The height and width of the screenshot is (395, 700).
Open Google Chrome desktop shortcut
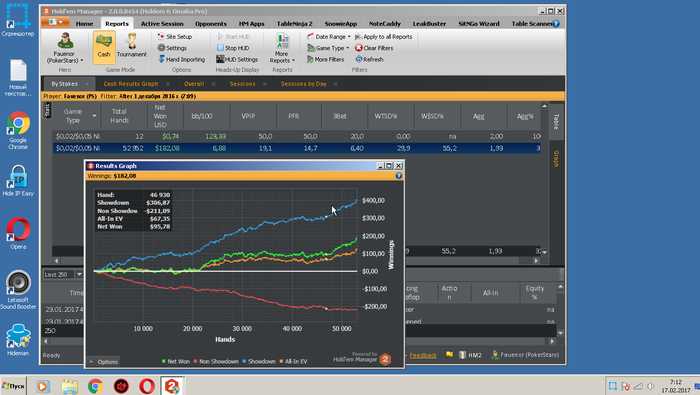(18, 130)
